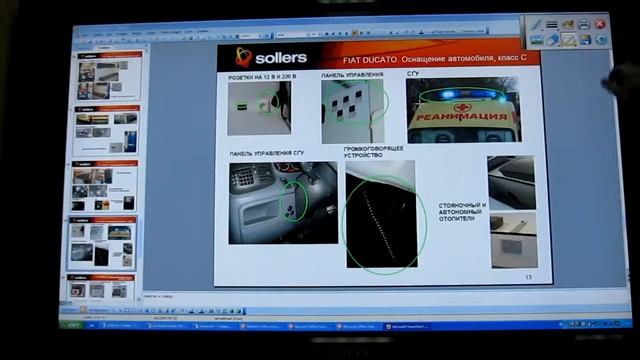The height and width of the screenshot is (360, 640).
Task: Switch to the Слайды tab in panel
Action: [105, 47]
